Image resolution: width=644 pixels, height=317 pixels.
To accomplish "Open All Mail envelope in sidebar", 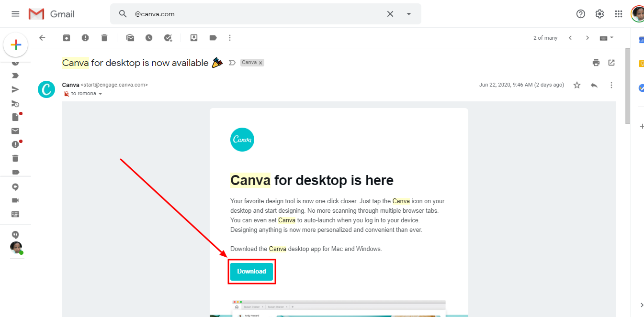I will (15, 131).
